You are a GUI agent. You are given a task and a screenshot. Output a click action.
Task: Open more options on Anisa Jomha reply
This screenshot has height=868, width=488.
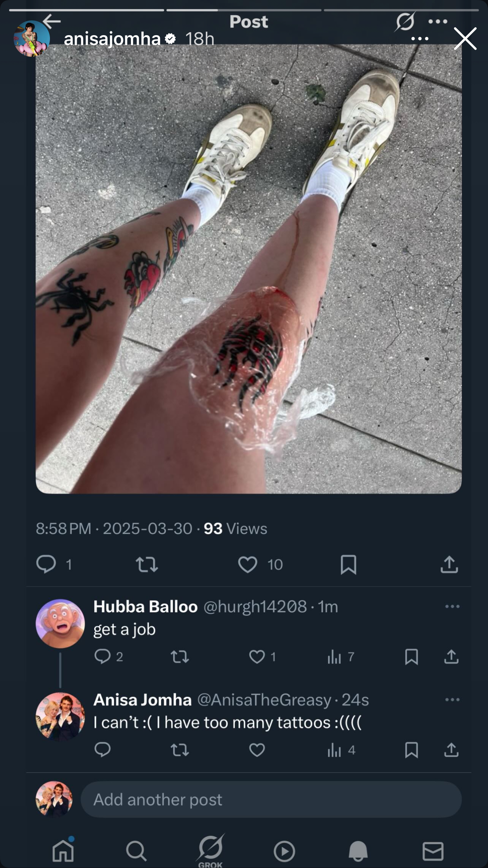coord(452,700)
